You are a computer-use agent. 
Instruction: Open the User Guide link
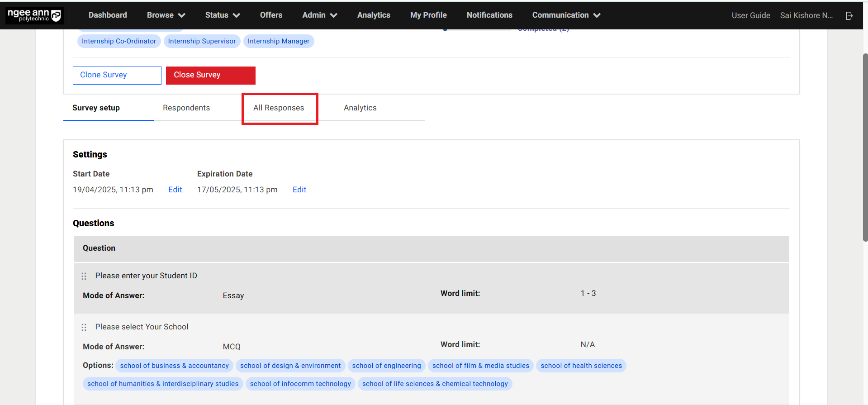[x=750, y=16]
